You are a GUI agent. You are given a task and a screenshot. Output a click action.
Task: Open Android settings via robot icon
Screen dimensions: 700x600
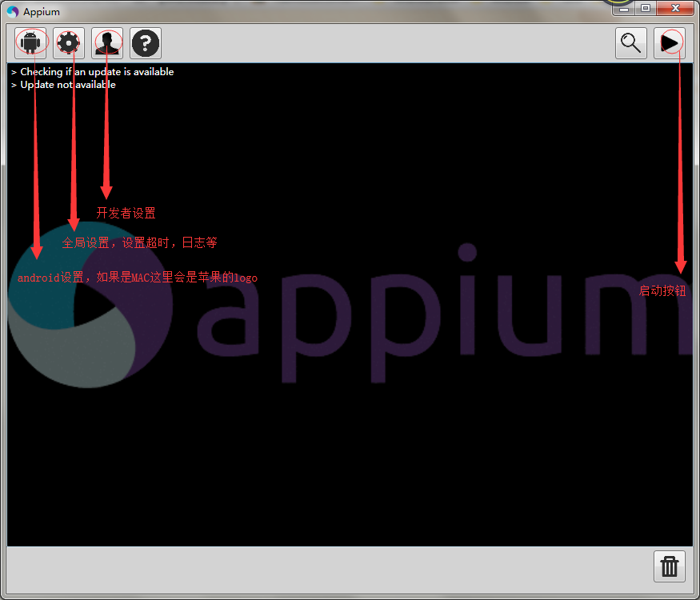tap(30, 43)
